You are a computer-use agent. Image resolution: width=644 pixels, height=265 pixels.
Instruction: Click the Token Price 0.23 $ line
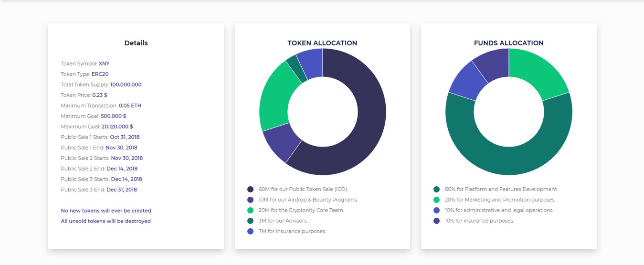(84, 95)
